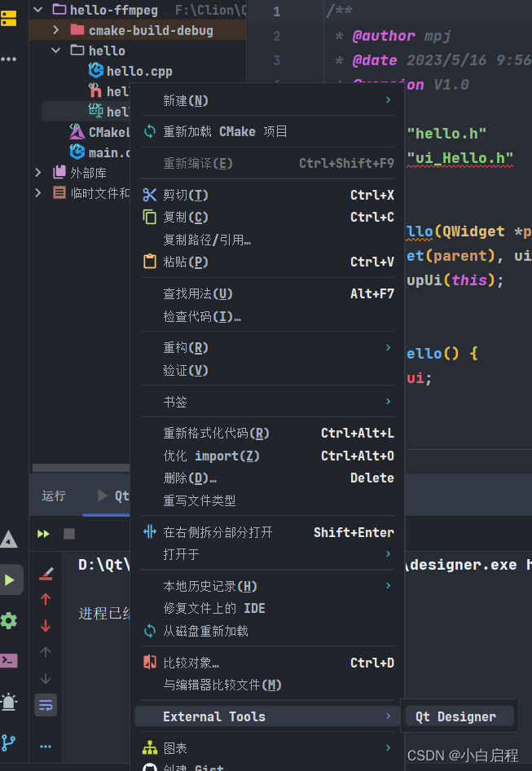Switch to the 运行 Run tab
The width and height of the screenshot is (532, 771).
tap(54, 495)
